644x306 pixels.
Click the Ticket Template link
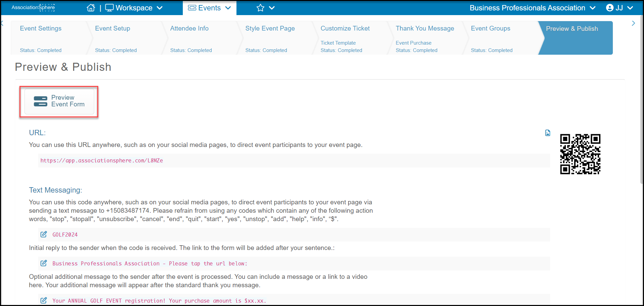click(338, 43)
